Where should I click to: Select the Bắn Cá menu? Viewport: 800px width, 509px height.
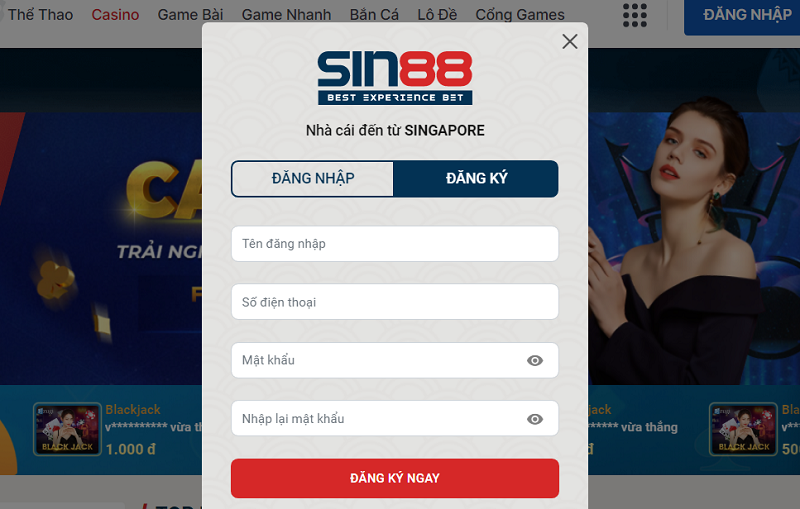374,15
